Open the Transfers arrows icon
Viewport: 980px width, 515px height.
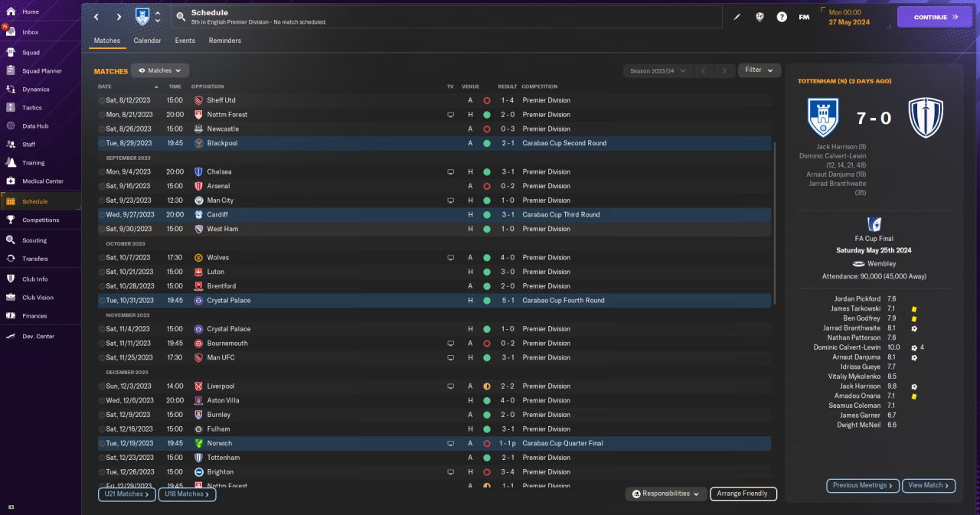click(11, 259)
